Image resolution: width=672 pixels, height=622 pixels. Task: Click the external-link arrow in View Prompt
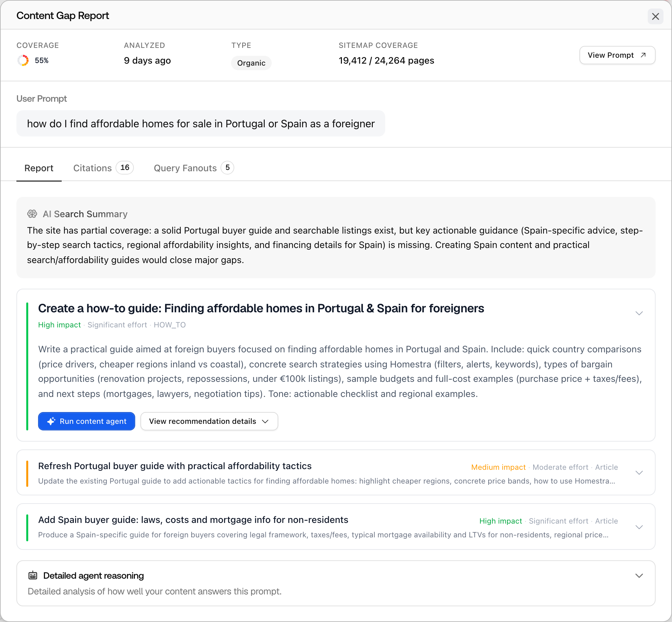pyautogui.click(x=643, y=55)
